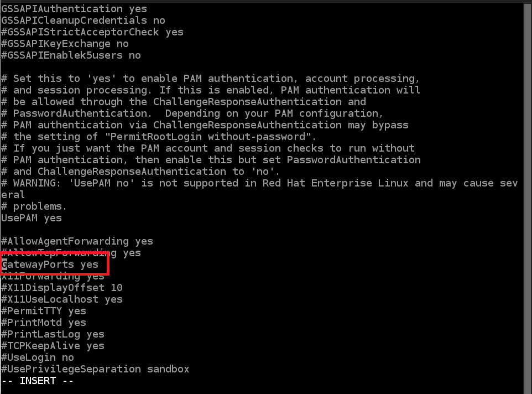Place cursor on #AllowAgentForwarding yes
The width and height of the screenshot is (532, 394).
[77, 241]
